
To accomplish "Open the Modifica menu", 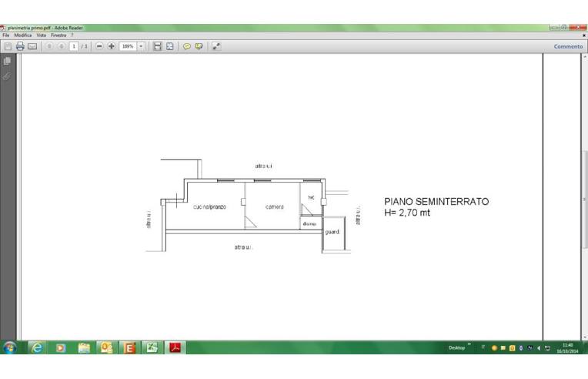I will tap(22, 35).
